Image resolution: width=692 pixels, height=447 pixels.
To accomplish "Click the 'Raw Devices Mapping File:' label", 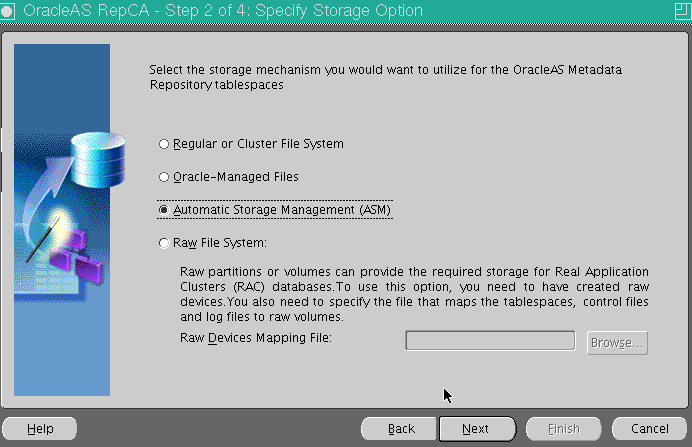I will pyautogui.click(x=256, y=338).
